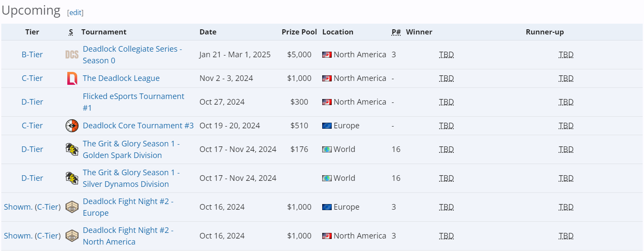Open the edit link beside Upcoming heading
The width and height of the screenshot is (644, 251).
point(75,12)
